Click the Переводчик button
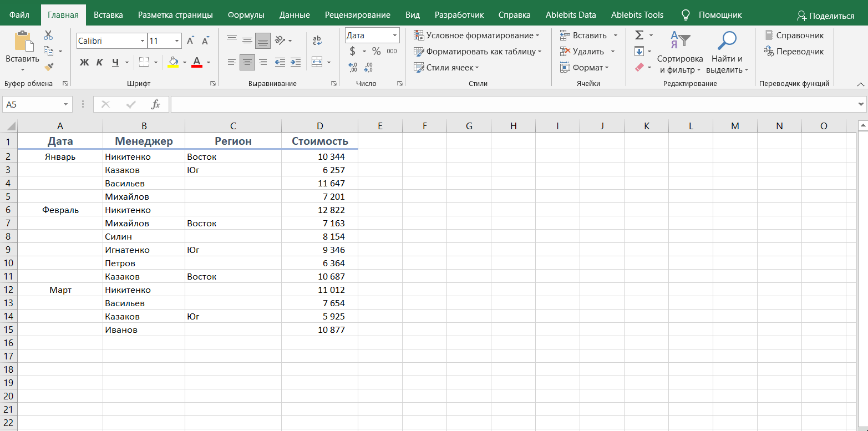 [x=794, y=52]
